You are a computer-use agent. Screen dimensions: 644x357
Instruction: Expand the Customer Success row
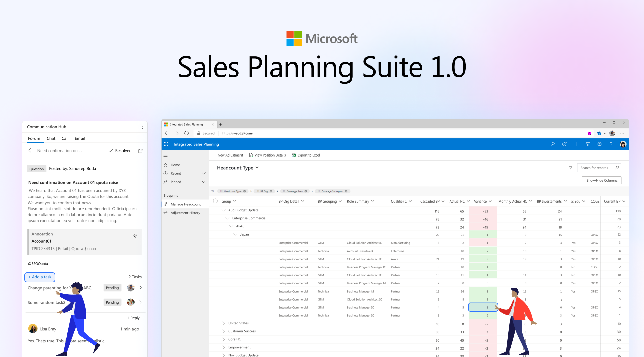click(x=224, y=331)
